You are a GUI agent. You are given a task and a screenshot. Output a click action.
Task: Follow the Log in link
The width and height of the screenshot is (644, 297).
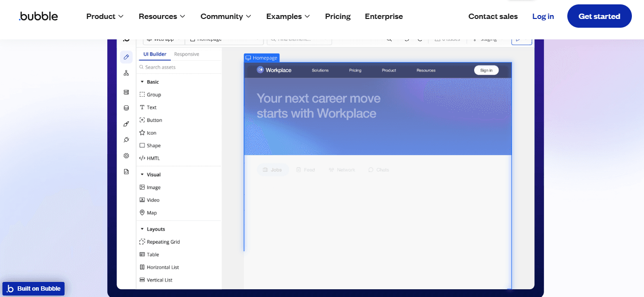click(543, 16)
